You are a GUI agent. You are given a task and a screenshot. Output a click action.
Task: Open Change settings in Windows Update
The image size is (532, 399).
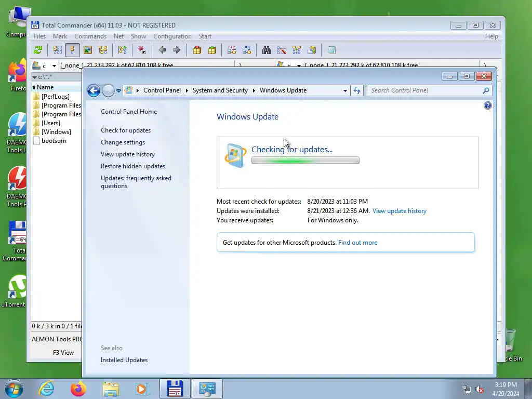tap(123, 142)
